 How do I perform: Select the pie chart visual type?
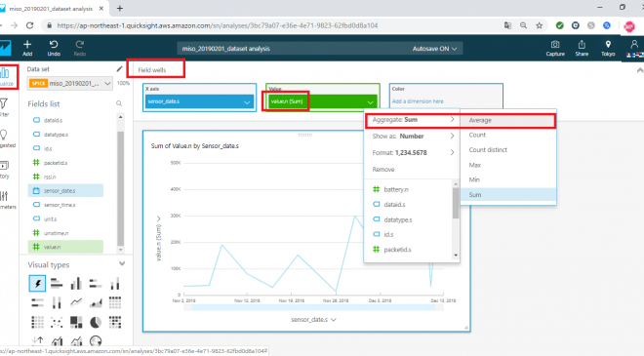click(x=96, y=322)
